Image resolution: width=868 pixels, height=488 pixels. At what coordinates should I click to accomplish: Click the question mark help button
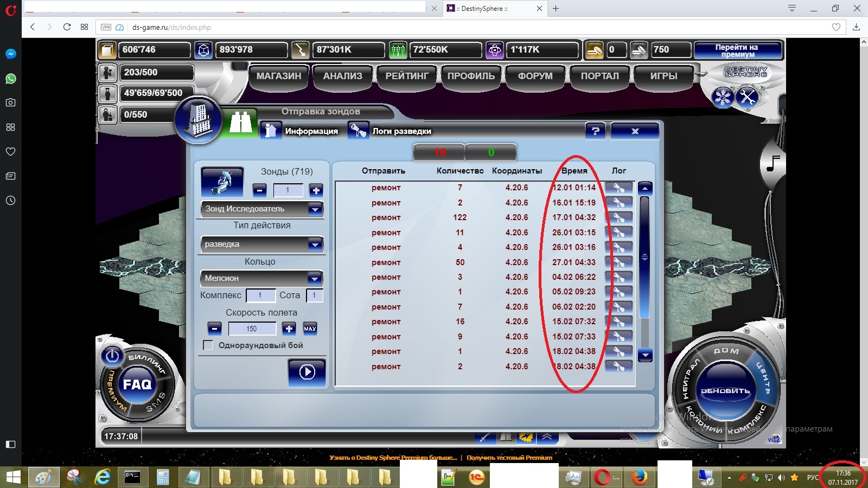[596, 131]
